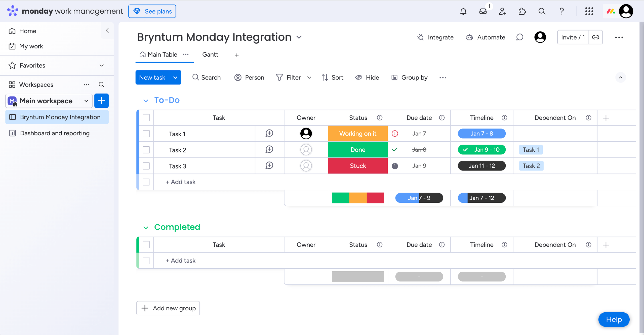Open the apps marketplace puzzle icon
Image resolution: width=644 pixels, height=335 pixels.
(x=522, y=11)
